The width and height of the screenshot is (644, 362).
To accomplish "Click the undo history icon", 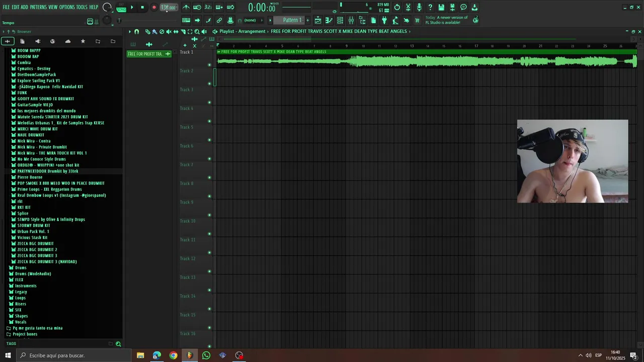I will [397, 7].
